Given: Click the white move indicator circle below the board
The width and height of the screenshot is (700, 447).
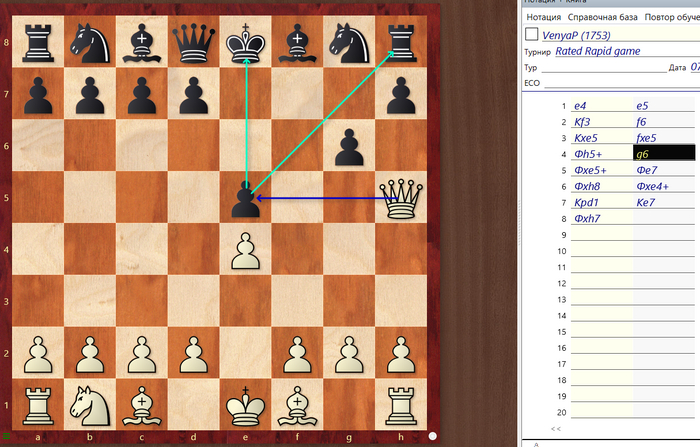Looking at the screenshot, I should coord(433,436).
